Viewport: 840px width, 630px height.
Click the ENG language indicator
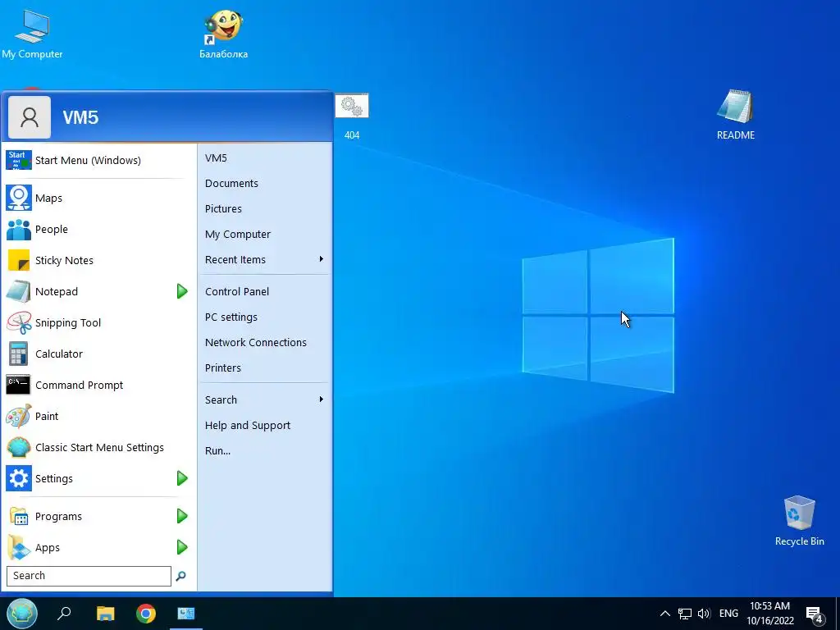point(728,614)
